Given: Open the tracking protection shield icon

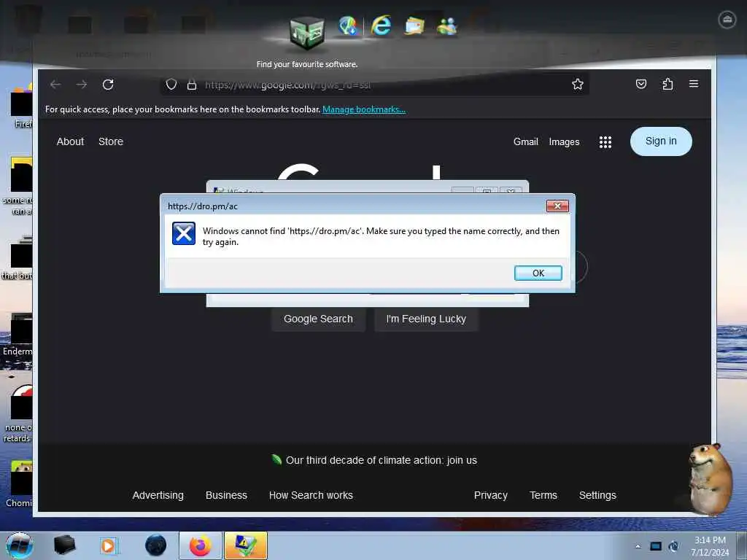Looking at the screenshot, I should point(171,85).
